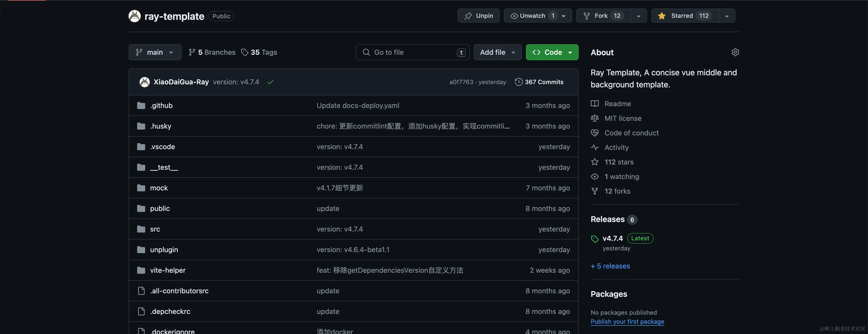Open the mock folder
Viewport: 868px width, 334px height.
click(159, 188)
